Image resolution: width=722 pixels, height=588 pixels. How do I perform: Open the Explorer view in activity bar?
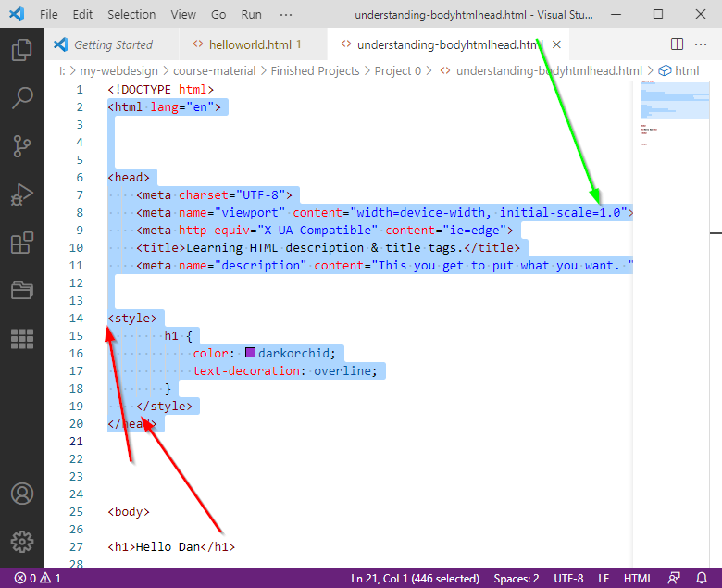(21, 49)
